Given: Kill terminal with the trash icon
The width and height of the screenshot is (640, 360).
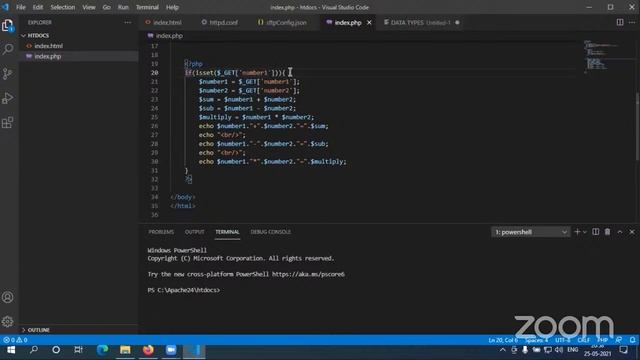Looking at the screenshot, I should [x=607, y=232].
